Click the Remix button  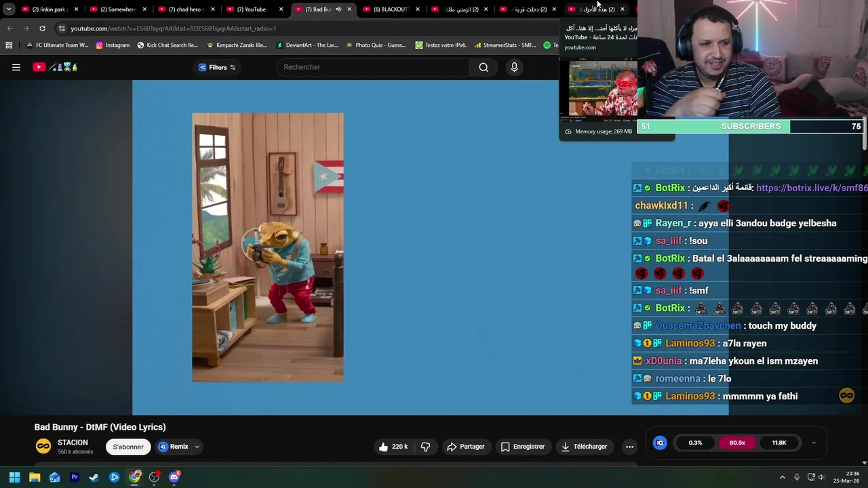(x=174, y=447)
